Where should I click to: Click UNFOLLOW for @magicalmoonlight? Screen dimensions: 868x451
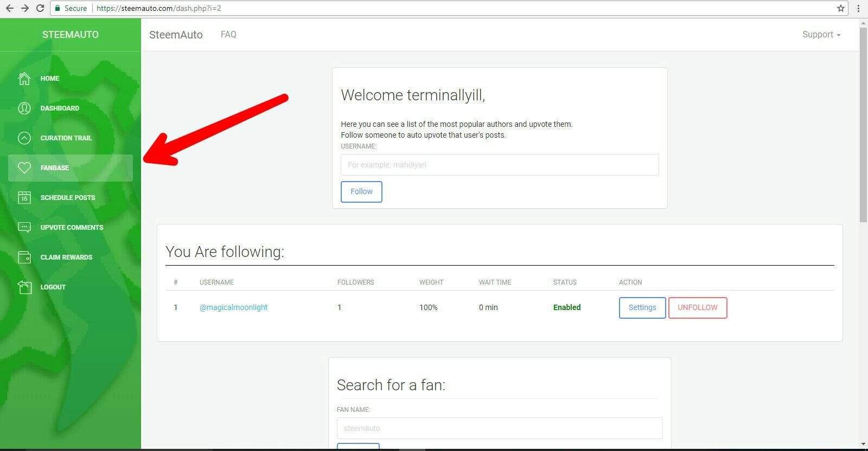pyautogui.click(x=698, y=308)
